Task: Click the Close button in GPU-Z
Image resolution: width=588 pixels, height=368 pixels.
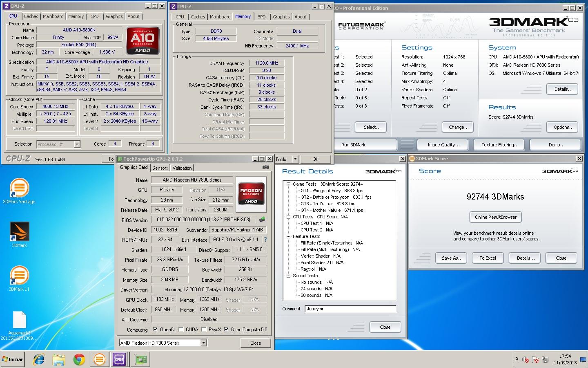Action: [256, 343]
